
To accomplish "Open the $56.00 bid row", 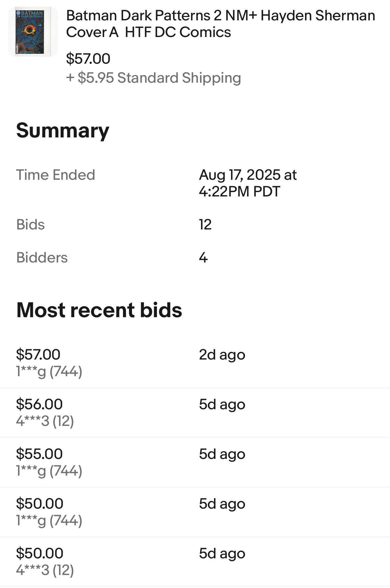I will click(x=195, y=413).
